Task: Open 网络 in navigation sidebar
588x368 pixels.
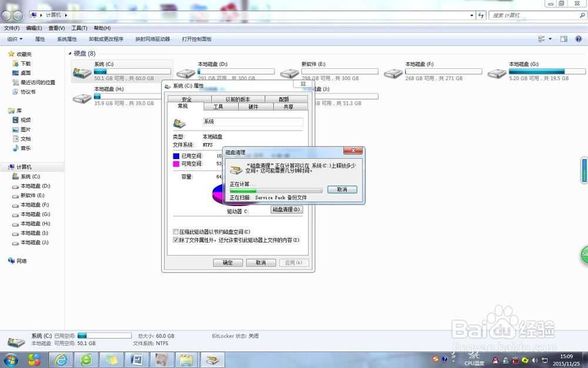Action: [x=18, y=261]
